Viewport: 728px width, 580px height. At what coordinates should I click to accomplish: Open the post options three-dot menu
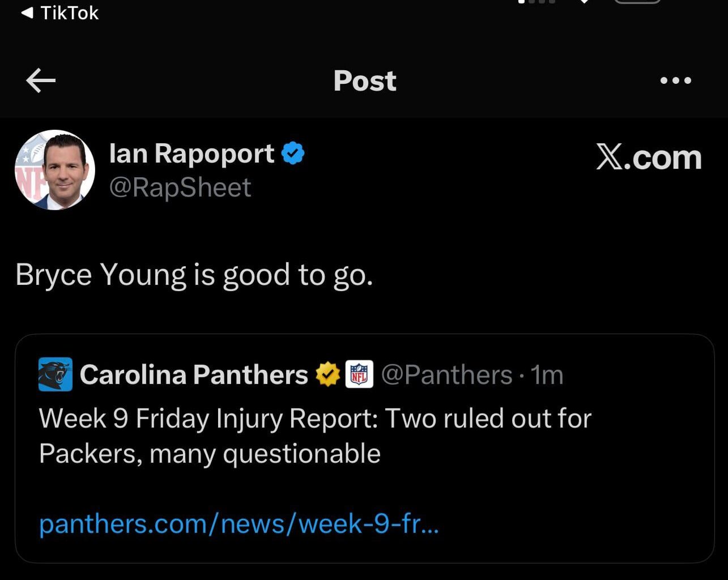[675, 80]
